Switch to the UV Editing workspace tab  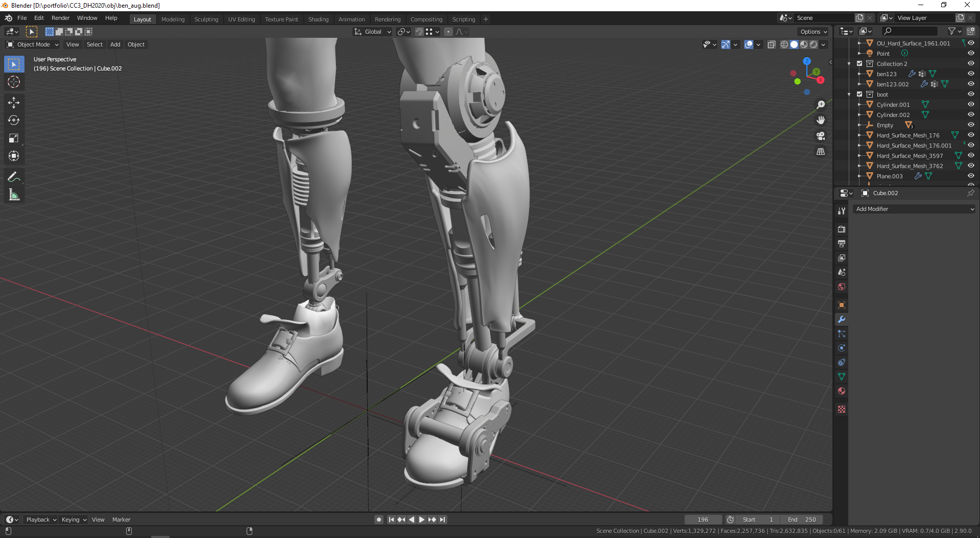(x=242, y=19)
